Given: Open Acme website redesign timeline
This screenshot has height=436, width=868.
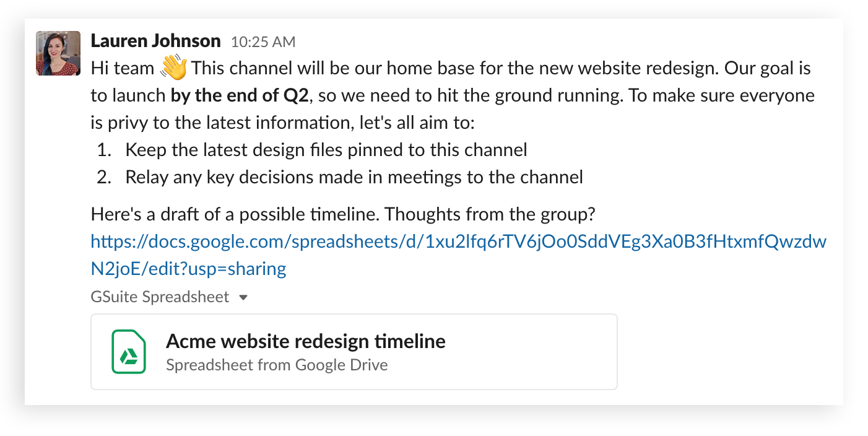Looking at the screenshot, I should pyautogui.click(x=306, y=341).
